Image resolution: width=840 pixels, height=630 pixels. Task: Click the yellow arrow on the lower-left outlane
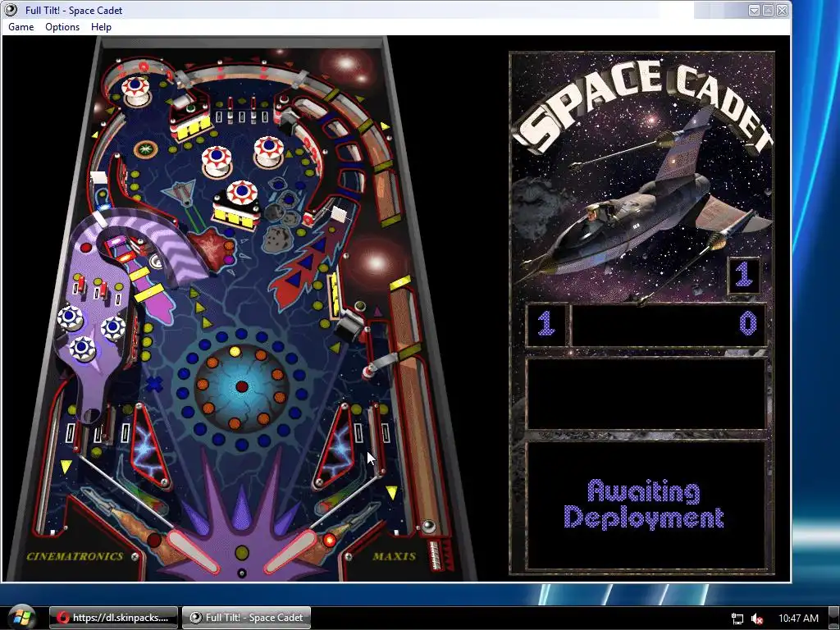coord(66,466)
